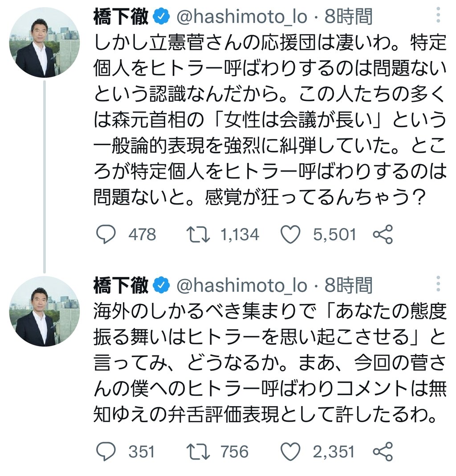Retweet the first tweet with 1,134 retweets
Viewport: 456px width, 476px height.
(198, 234)
